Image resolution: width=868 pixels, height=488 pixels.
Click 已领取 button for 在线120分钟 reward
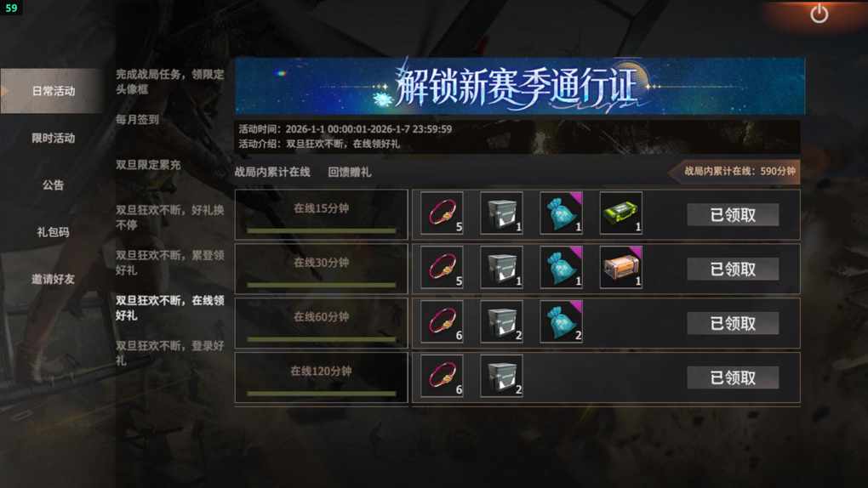click(x=733, y=377)
